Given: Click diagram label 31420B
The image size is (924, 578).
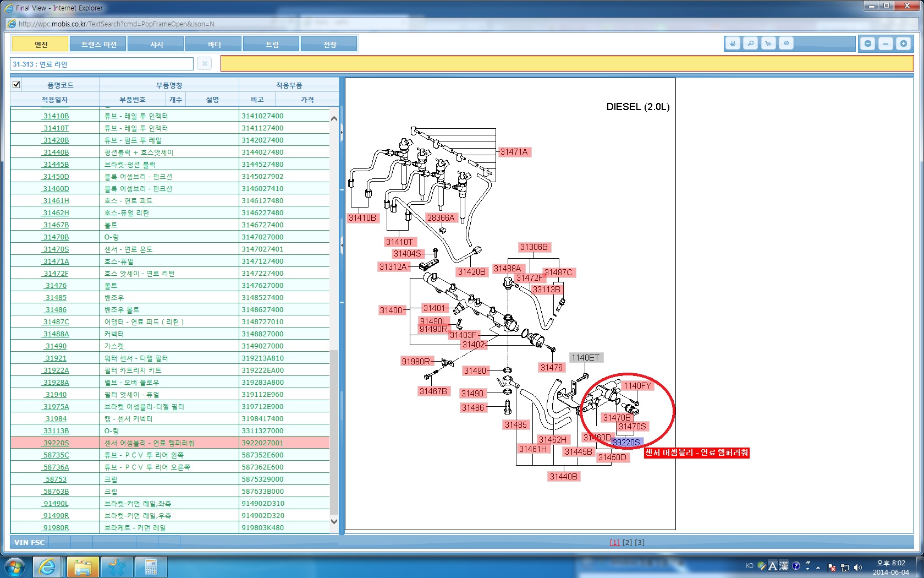Looking at the screenshot, I should click(x=472, y=272).
